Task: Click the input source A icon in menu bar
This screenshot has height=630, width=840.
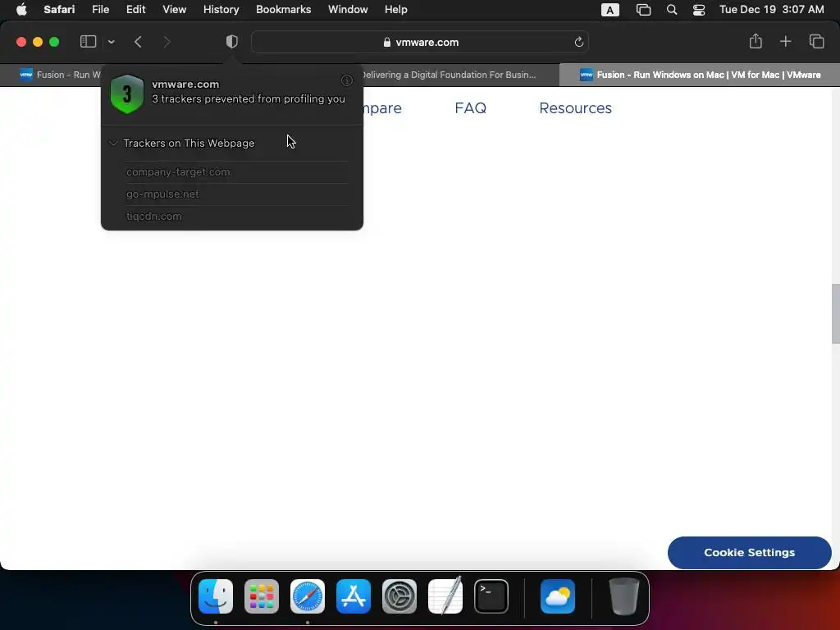Action: click(x=609, y=10)
